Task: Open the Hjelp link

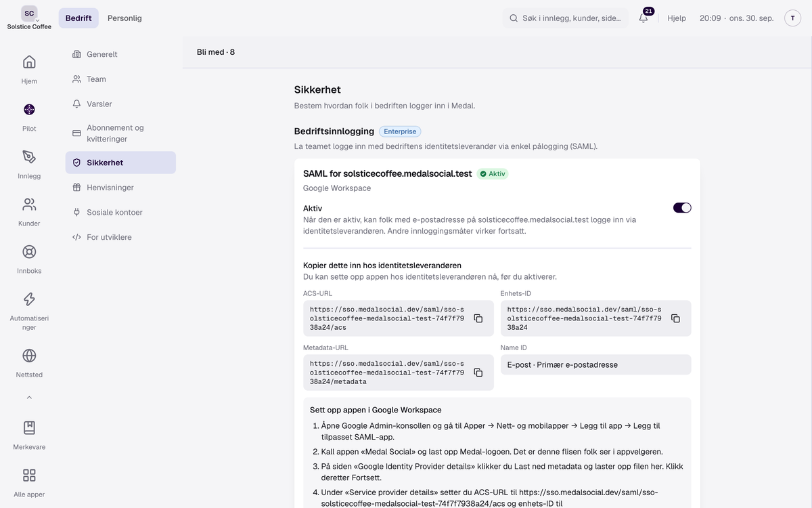Action: 677,18
